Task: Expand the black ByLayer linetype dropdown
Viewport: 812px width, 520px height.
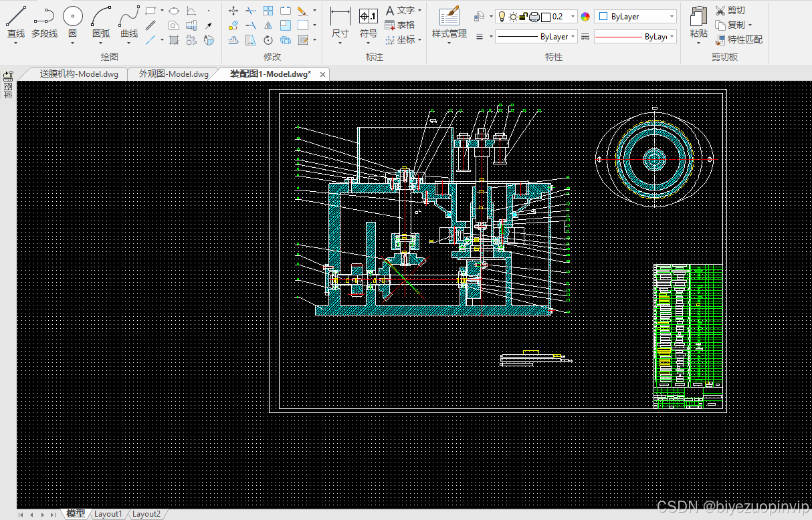Action: [x=533, y=37]
